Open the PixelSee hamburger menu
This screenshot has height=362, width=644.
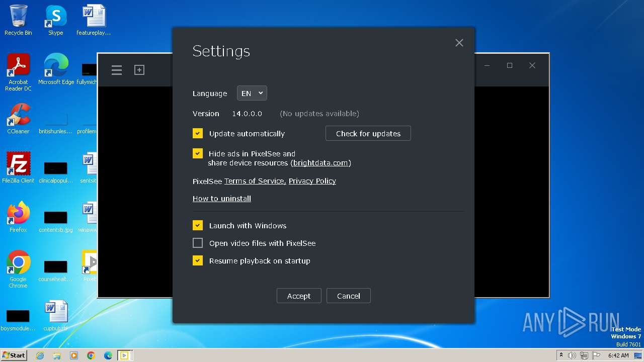(117, 70)
